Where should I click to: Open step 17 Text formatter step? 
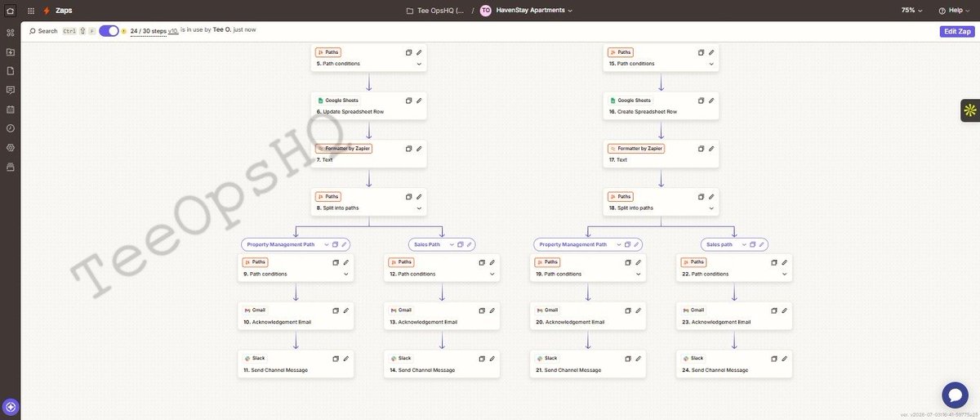[x=661, y=154]
